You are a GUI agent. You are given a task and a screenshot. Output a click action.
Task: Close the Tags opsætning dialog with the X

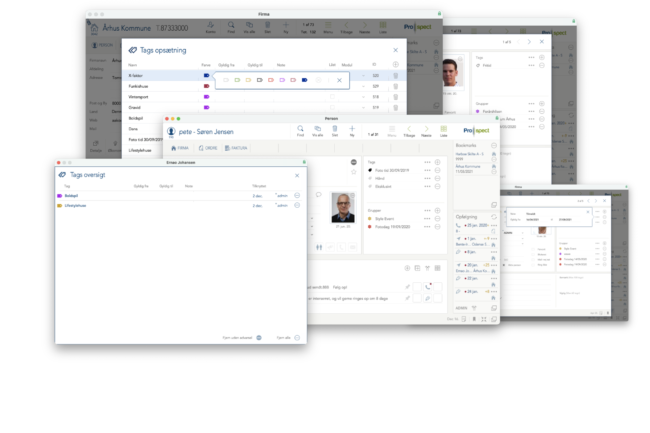[395, 49]
